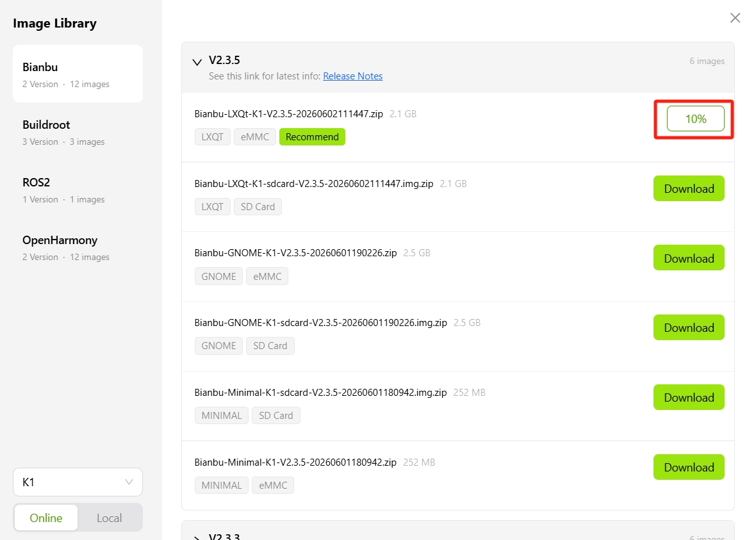
Task: Click the SD Card tag under Bianbu-LXQt-K1-sdcard
Action: [x=258, y=207]
